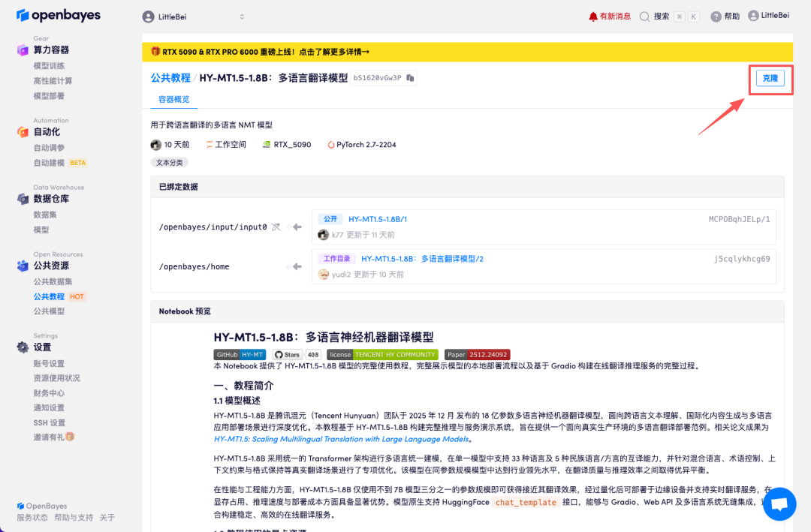Switch to the 容器概览 tab

(x=173, y=98)
